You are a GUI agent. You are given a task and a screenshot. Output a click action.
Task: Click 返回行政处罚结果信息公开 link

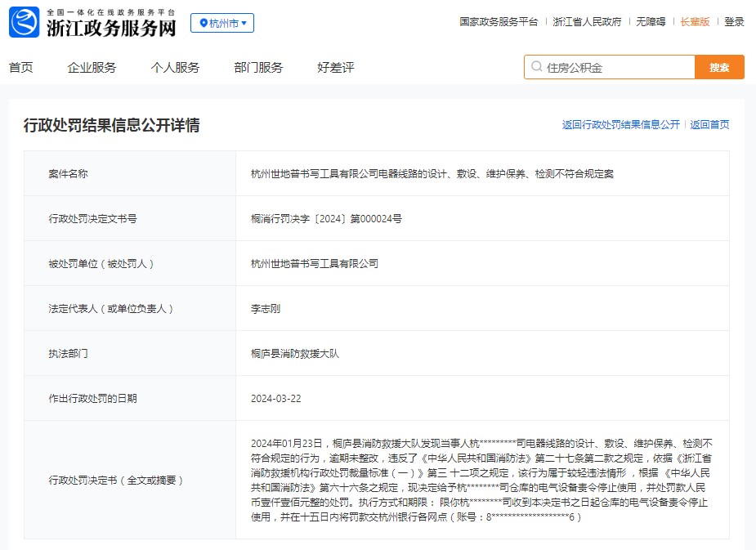(x=620, y=125)
